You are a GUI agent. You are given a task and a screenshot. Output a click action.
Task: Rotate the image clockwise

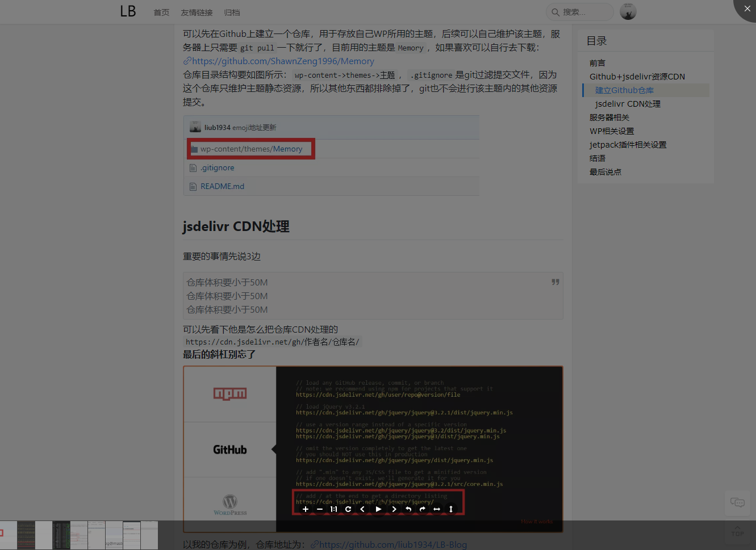coord(422,509)
